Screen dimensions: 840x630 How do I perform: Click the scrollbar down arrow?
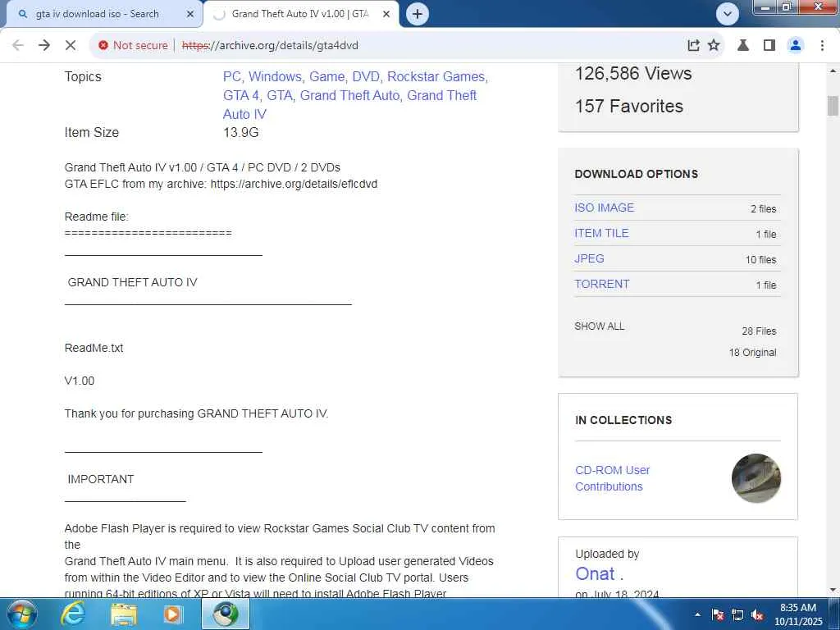[x=833, y=590]
